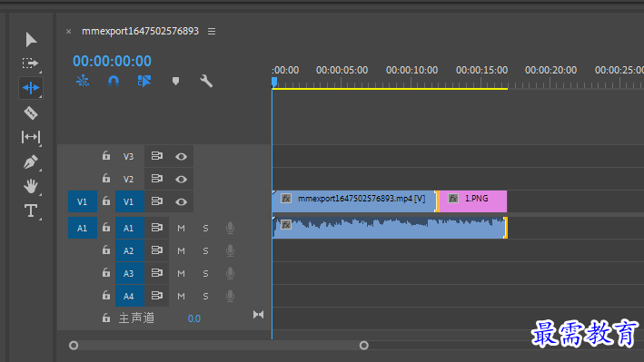Select the Slip tool

[x=31, y=137]
